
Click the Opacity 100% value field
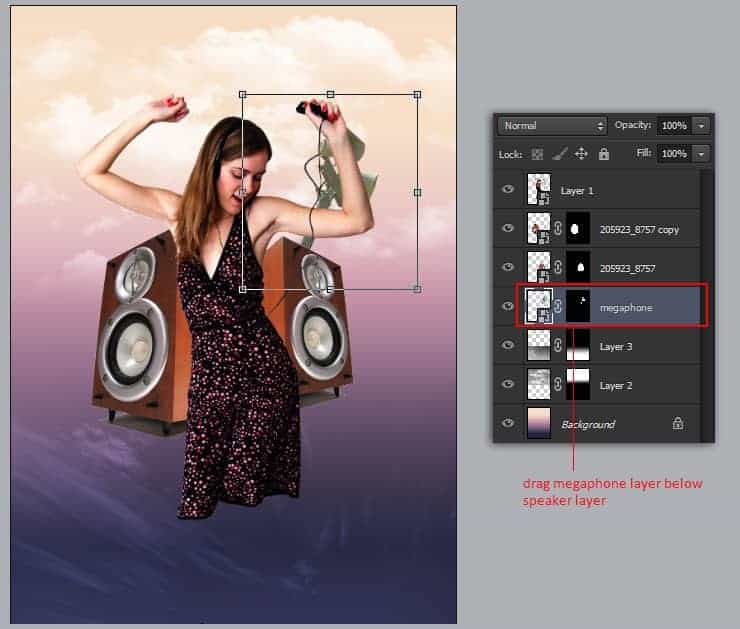[674, 126]
